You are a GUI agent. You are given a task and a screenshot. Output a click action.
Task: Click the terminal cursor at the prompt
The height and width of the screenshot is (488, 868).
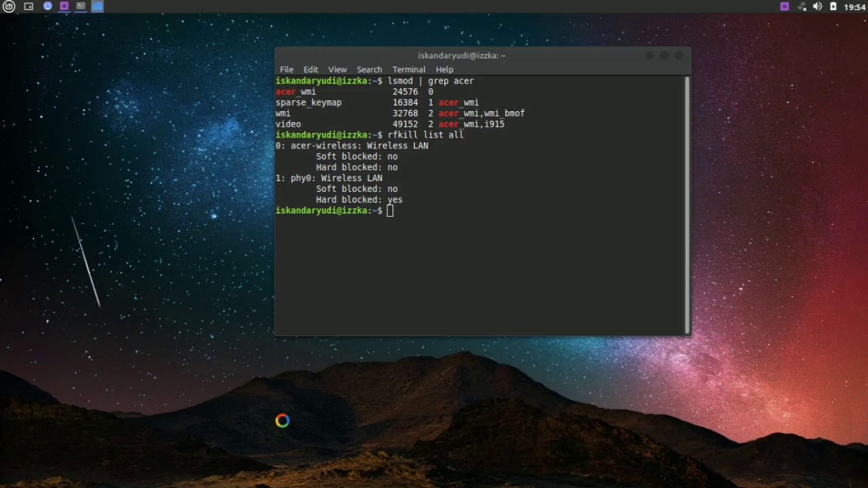[x=390, y=211]
